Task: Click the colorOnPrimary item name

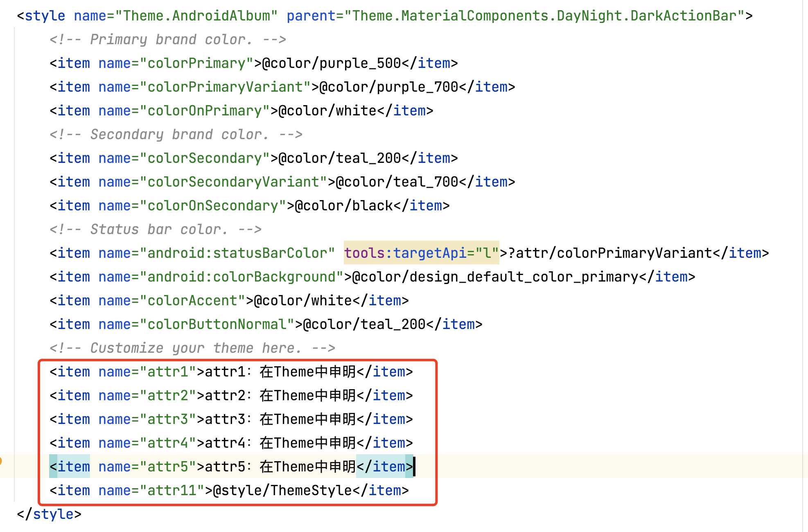Action: (x=205, y=111)
